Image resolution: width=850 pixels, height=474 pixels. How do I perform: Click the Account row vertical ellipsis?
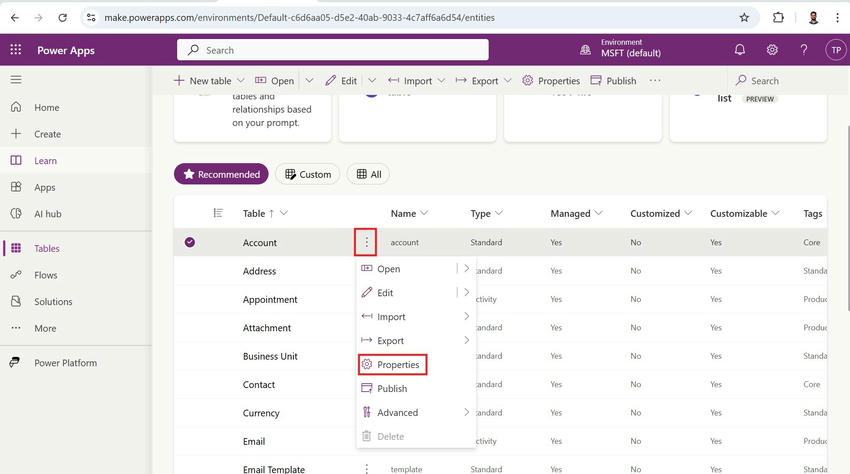point(366,242)
